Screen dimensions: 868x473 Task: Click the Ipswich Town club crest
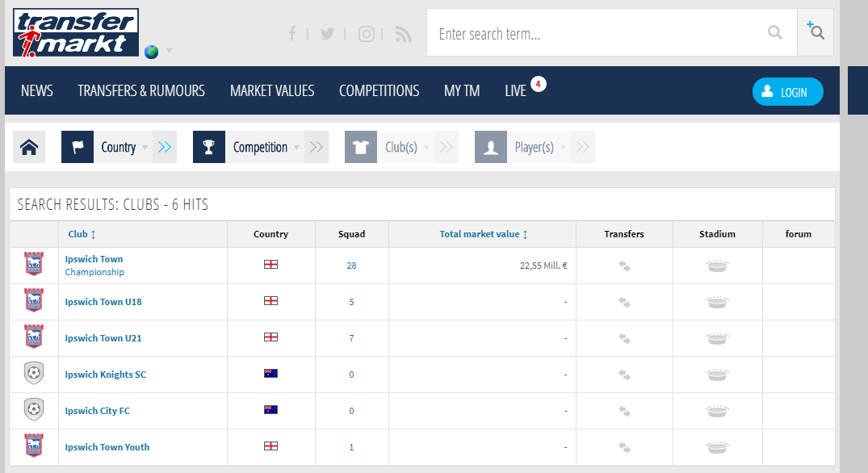click(x=34, y=264)
